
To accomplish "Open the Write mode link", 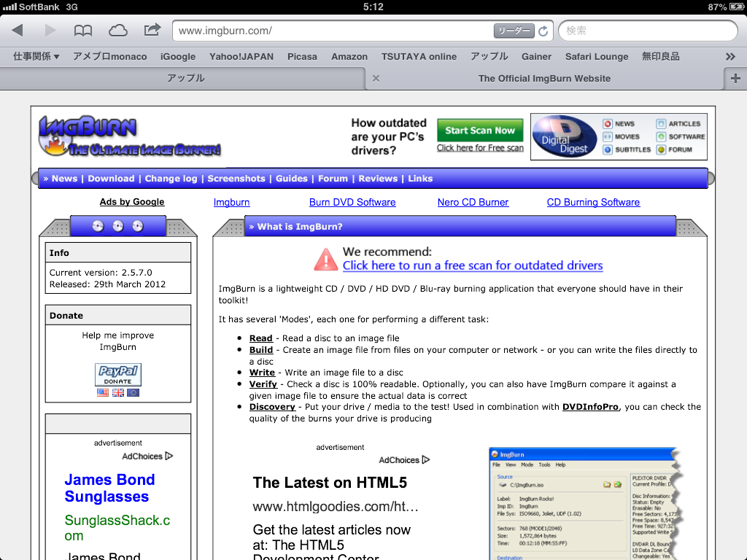I will (262, 373).
